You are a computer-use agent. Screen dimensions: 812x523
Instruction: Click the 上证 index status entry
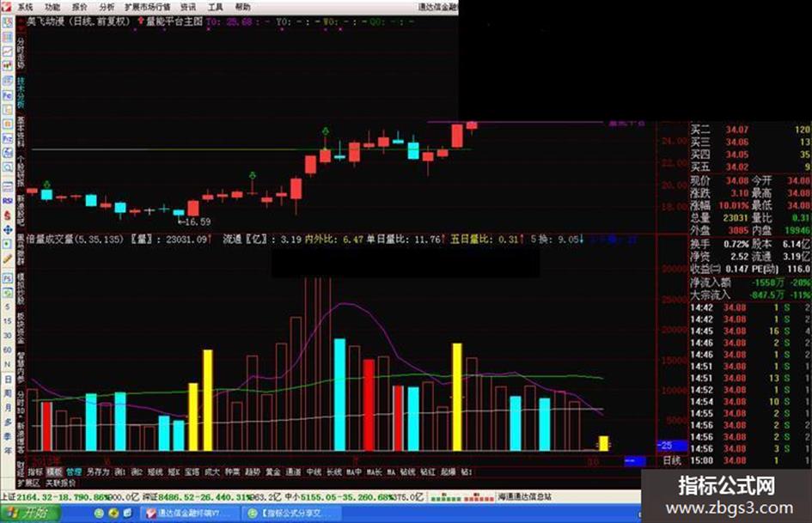(70, 497)
